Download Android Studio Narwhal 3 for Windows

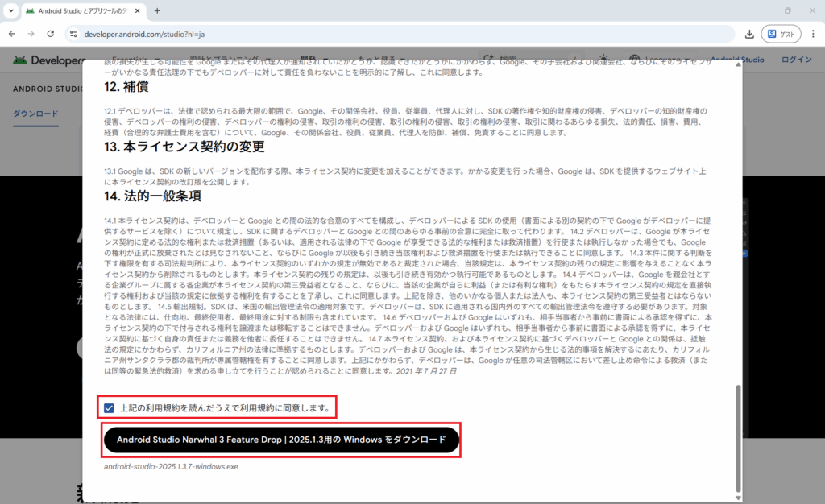pyautogui.click(x=281, y=440)
